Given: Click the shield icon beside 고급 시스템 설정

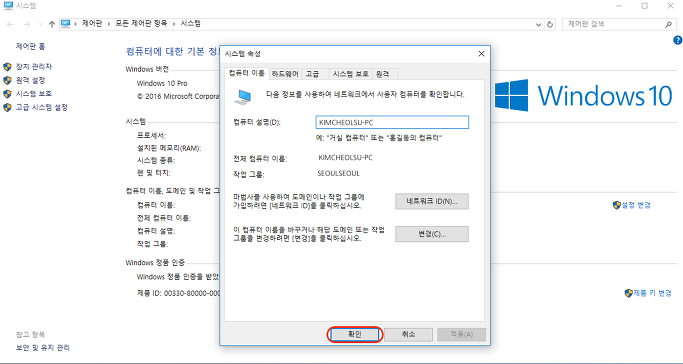Looking at the screenshot, I should pyautogui.click(x=7, y=108).
